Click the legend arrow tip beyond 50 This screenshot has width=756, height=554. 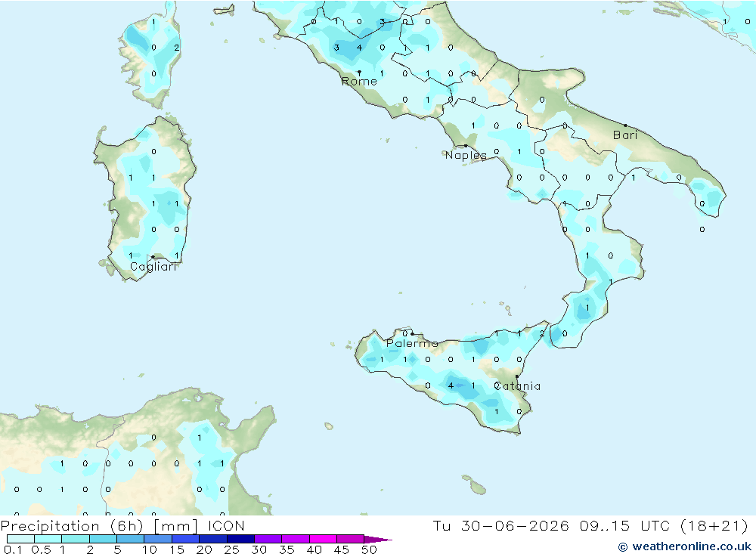pos(379,539)
